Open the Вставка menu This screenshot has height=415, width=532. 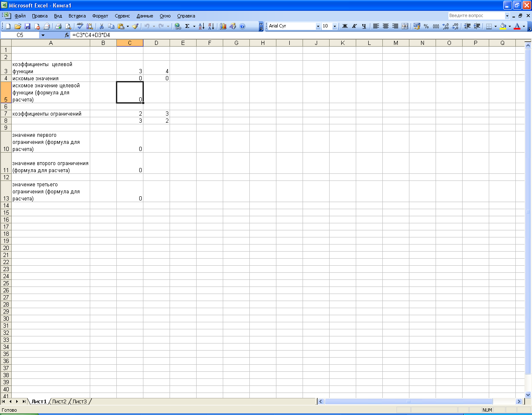77,16
